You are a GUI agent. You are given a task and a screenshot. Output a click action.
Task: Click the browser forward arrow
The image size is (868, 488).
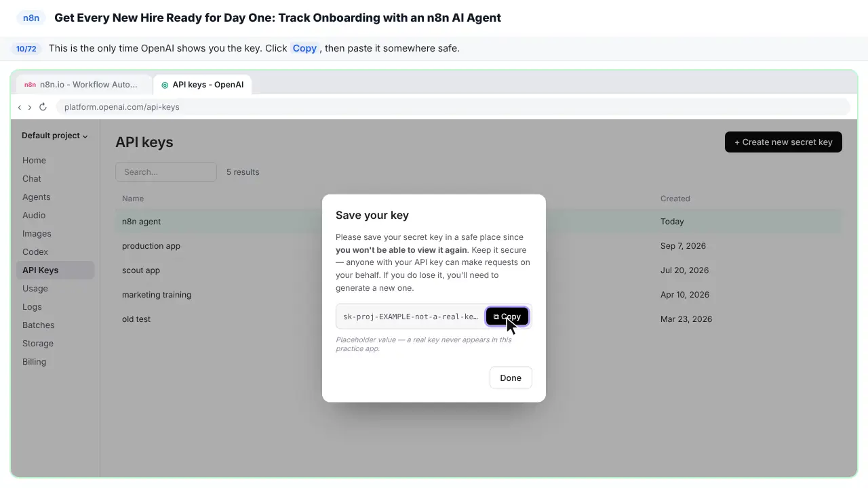click(30, 107)
